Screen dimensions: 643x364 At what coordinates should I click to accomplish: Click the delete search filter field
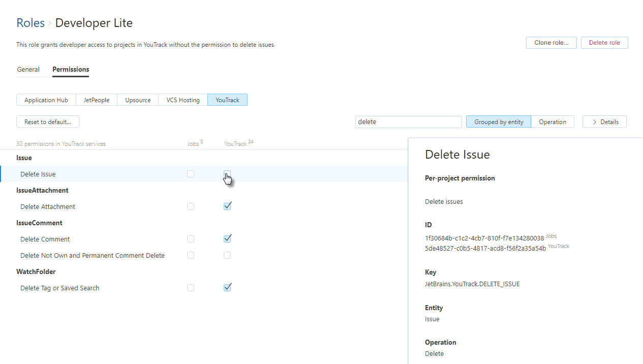tap(408, 122)
